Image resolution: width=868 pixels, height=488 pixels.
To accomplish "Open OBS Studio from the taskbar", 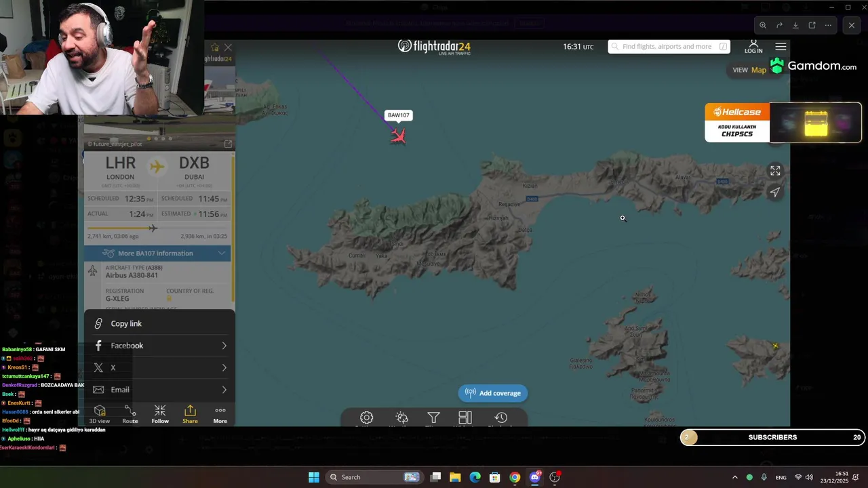I will tap(555, 477).
